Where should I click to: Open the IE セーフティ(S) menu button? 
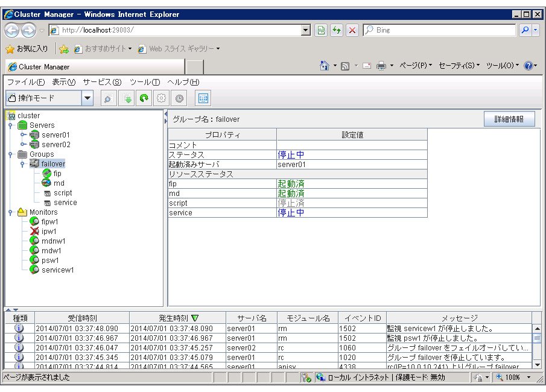(459, 66)
